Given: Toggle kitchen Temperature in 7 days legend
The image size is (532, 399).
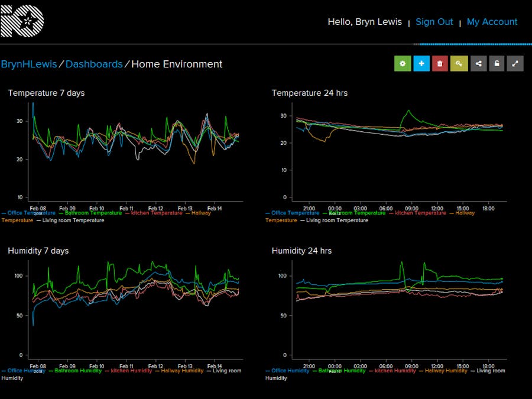Looking at the screenshot, I should tap(154, 213).
